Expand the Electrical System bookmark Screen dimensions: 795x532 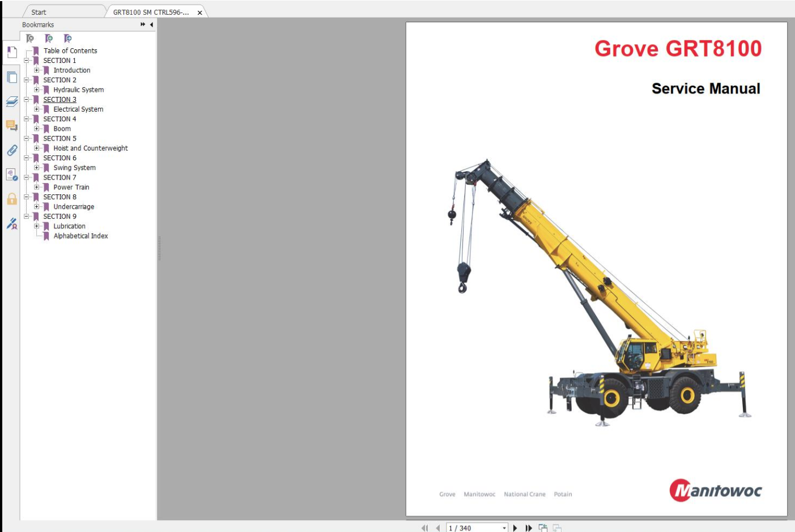[37, 109]
